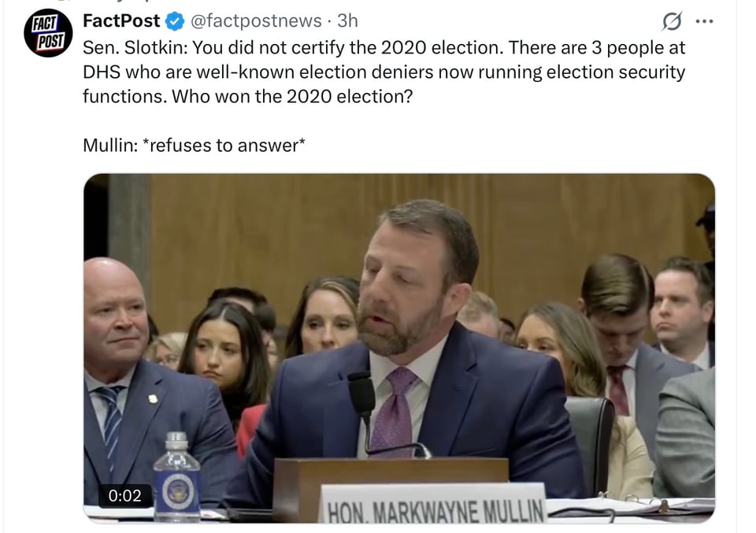756x533 pixels.
Task: Open the tweet via 3h timestamp
Action: tap(347, 21)
